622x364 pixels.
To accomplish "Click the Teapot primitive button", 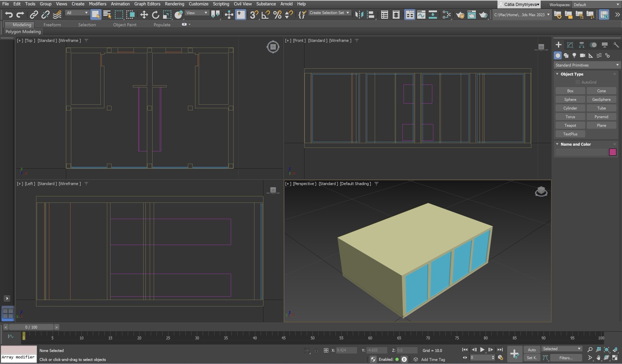I will click(570, 126).
